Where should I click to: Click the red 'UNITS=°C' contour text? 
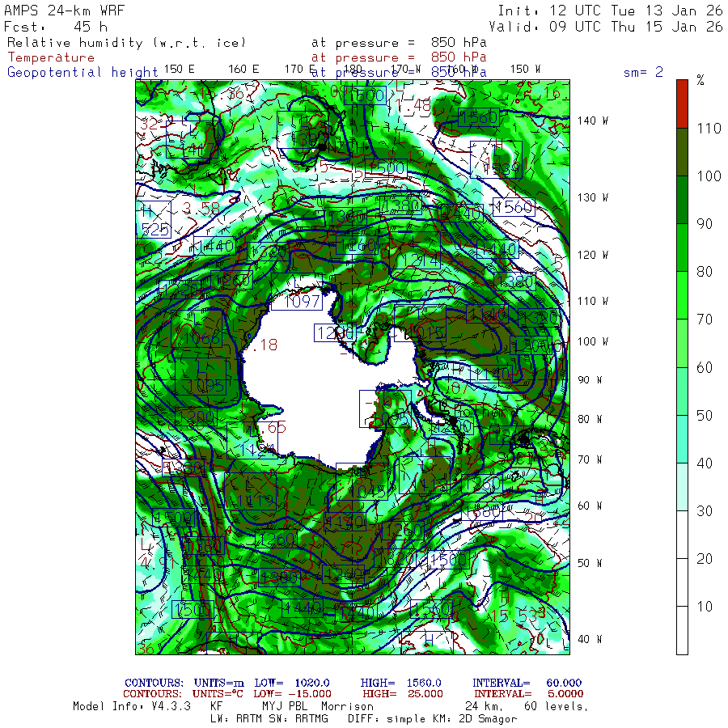point(218,694)
